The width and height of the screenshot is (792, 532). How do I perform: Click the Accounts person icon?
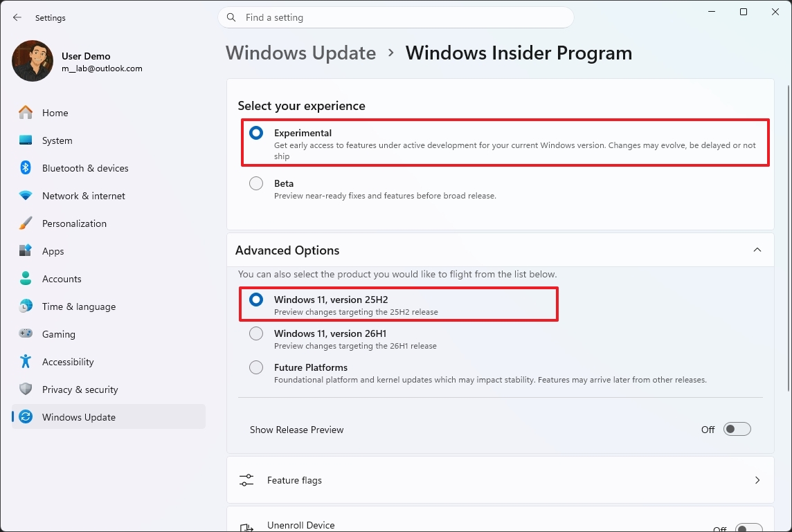coord(25,278)
